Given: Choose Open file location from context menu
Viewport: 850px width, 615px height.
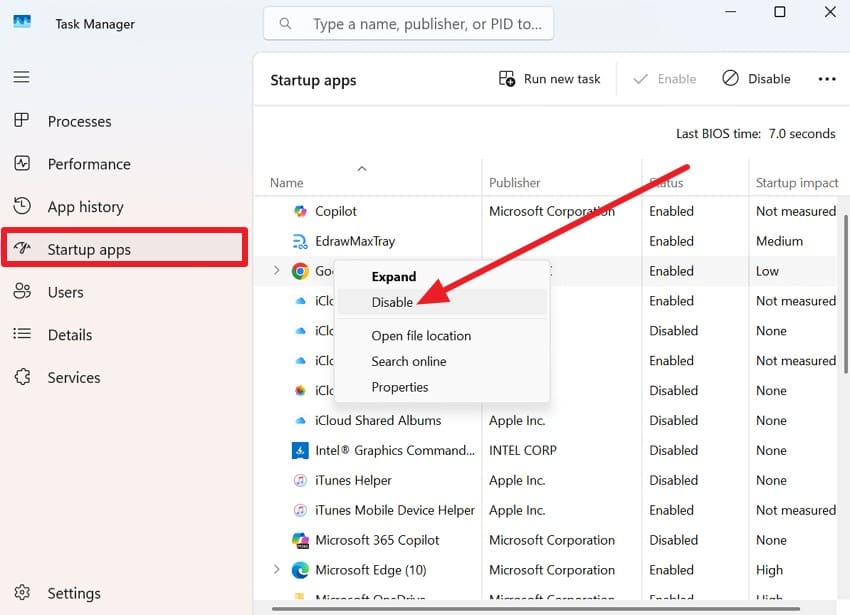Looking at the screenshot, I should click(x=420, y=335).
